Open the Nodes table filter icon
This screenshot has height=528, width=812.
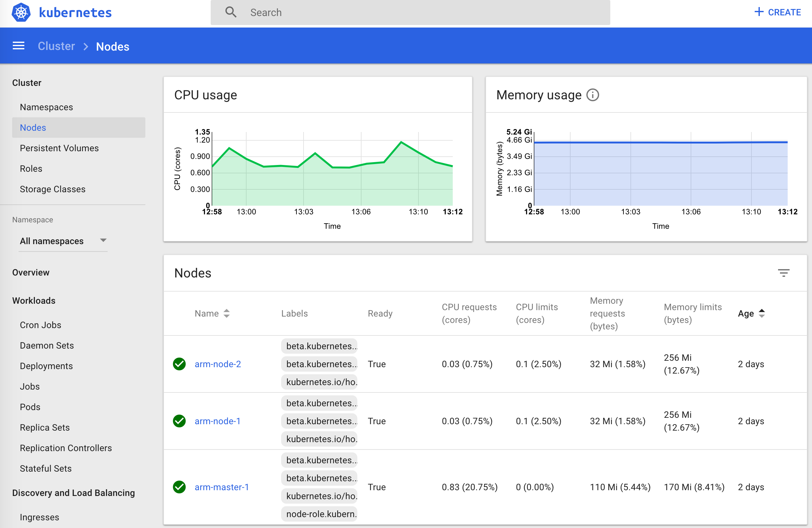(x=783, y=273)
